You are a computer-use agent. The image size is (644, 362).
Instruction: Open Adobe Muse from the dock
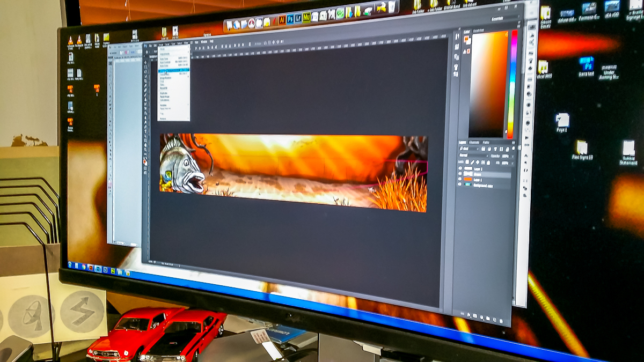click(x=306, y=18)
